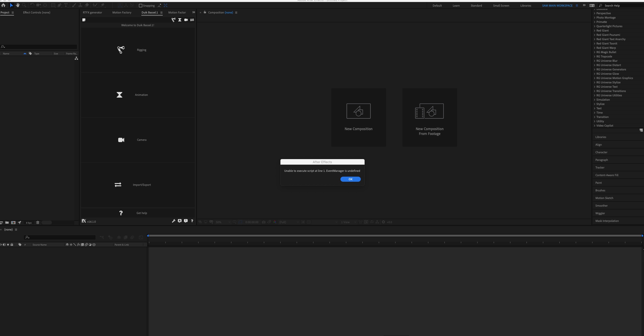
Task: Select the Clone Stamp tool
Action: coord(80,5)
